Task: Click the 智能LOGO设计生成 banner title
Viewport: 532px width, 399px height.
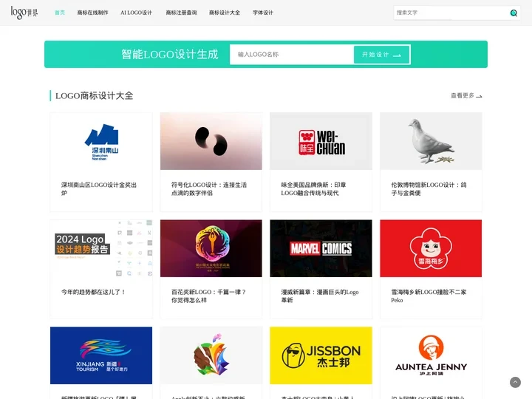Action: pos(170,54)
